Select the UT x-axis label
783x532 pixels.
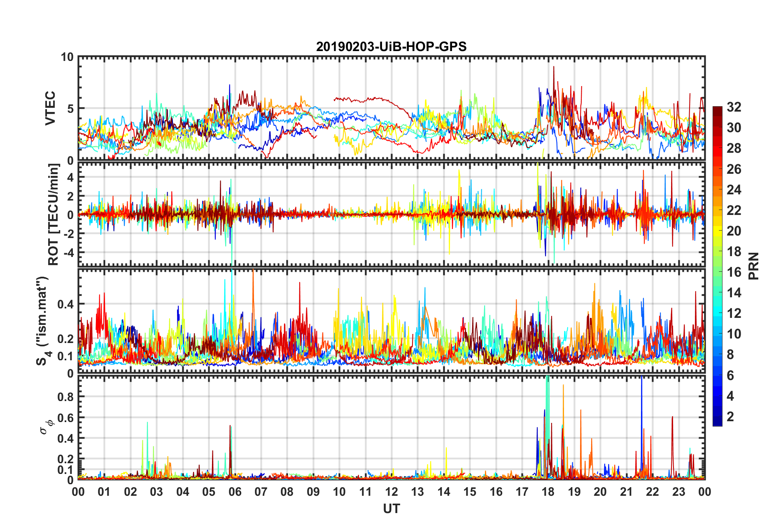[x=391, y=509]
